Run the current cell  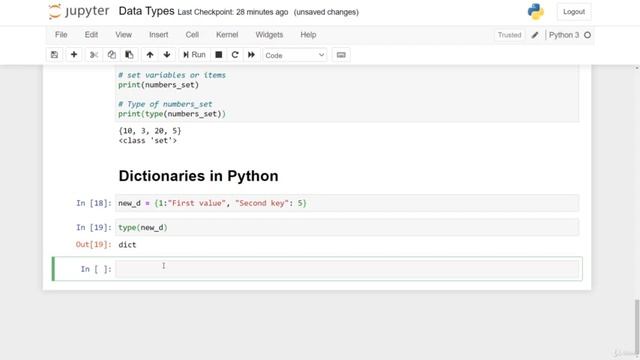(194, 55)
